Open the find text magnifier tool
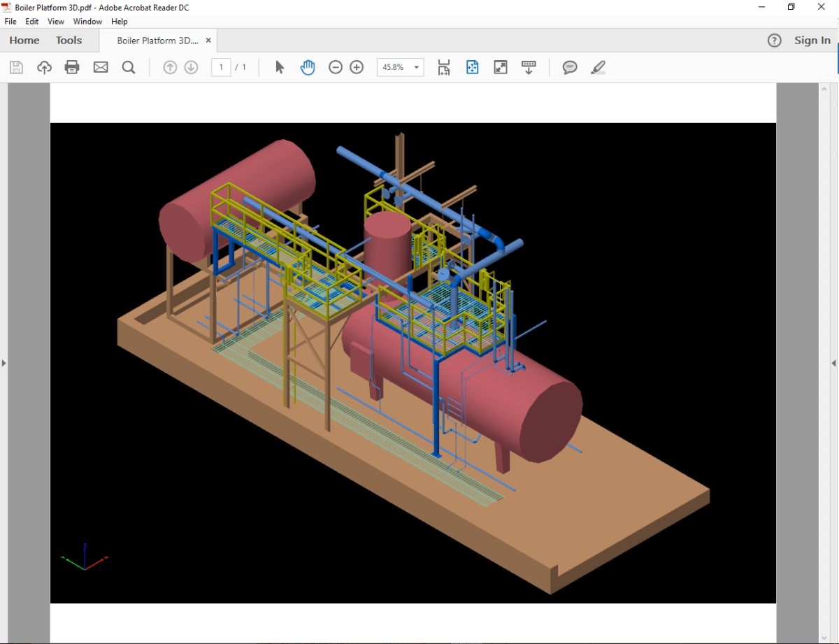The image size is (839, 644). click(x=129, y=67)
